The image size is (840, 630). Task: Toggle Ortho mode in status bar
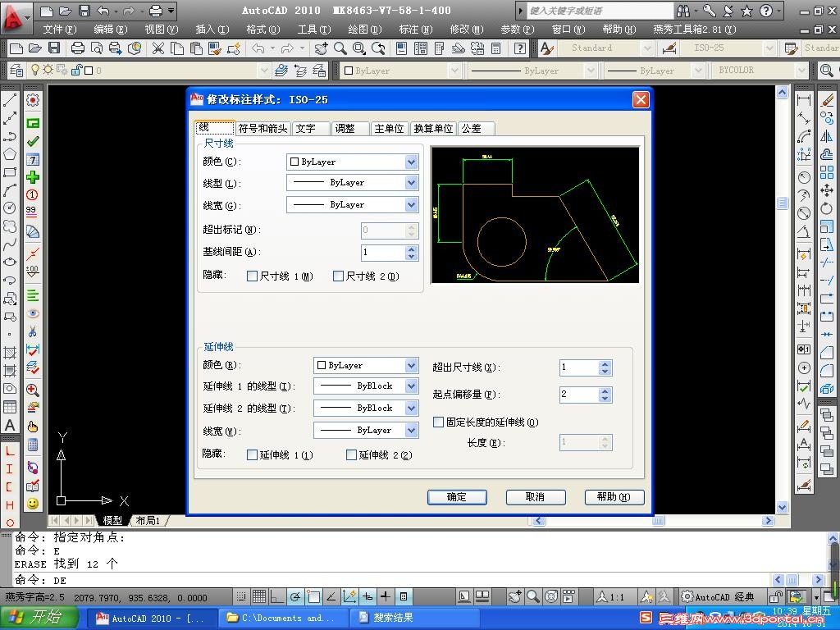[277, 596]
